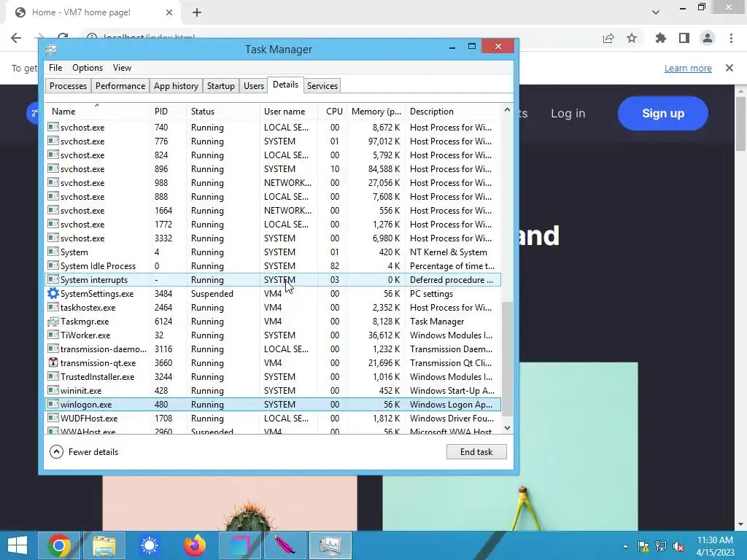Open Chrome tab search chevron
The image size is (747, 560).
click(656, 12)
